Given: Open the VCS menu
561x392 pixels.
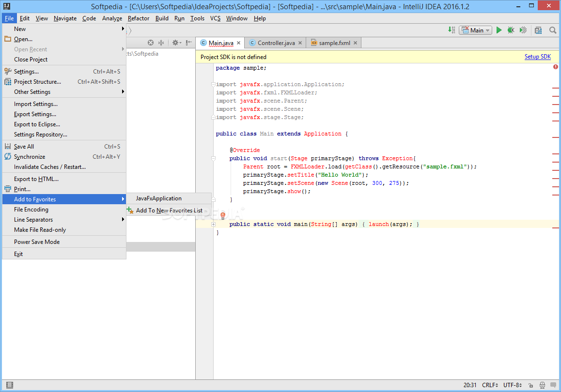Looking at the screenshot, I should (216, 18).
